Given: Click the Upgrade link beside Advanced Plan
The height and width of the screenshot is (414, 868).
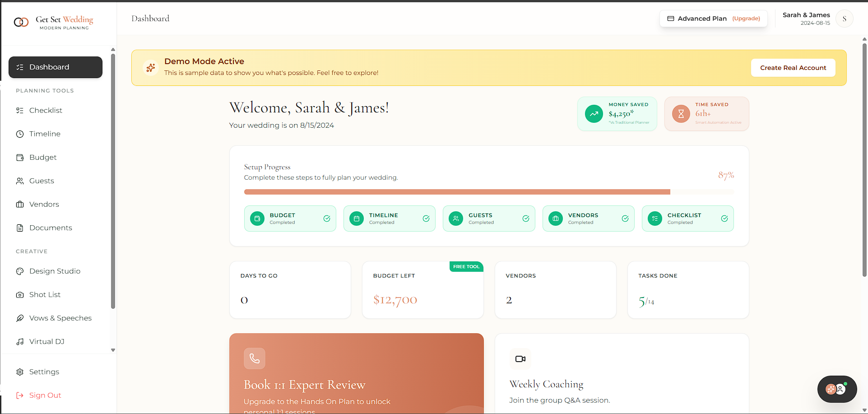Looking at the screenshot, I should click(x=746, y=19).
